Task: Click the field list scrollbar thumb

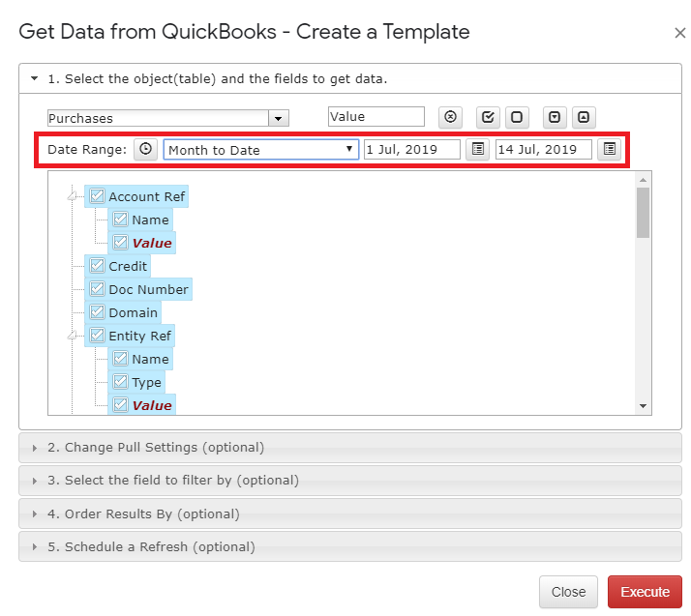Action: pos(643,213)
